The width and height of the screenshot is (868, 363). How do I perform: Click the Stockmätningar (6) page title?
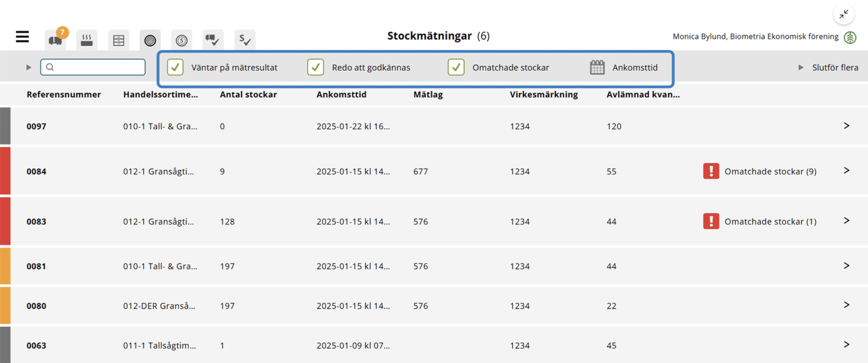(438, 36)
